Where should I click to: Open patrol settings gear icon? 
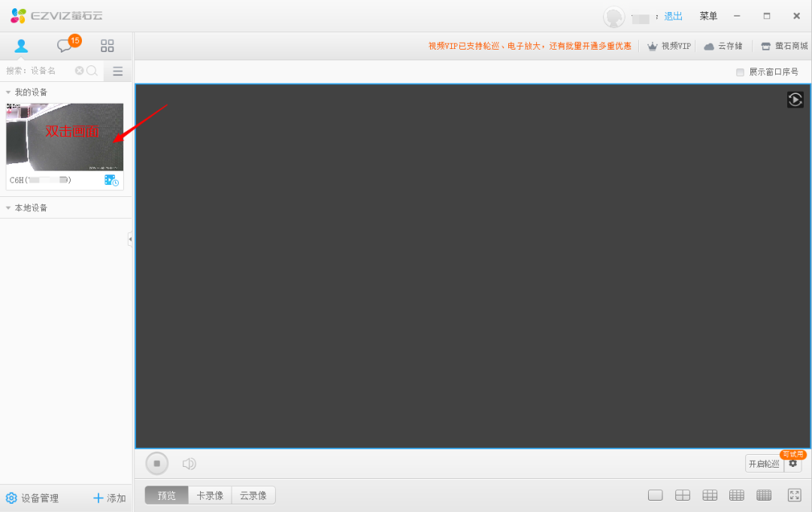[x=792, y=464]
